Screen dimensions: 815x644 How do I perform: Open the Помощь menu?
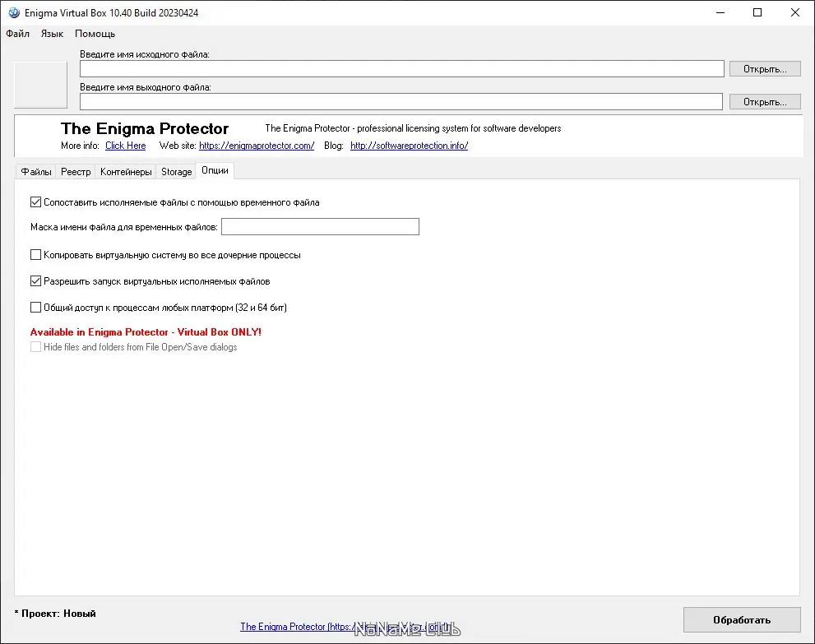pyautogui.click(x=95, y=34)
